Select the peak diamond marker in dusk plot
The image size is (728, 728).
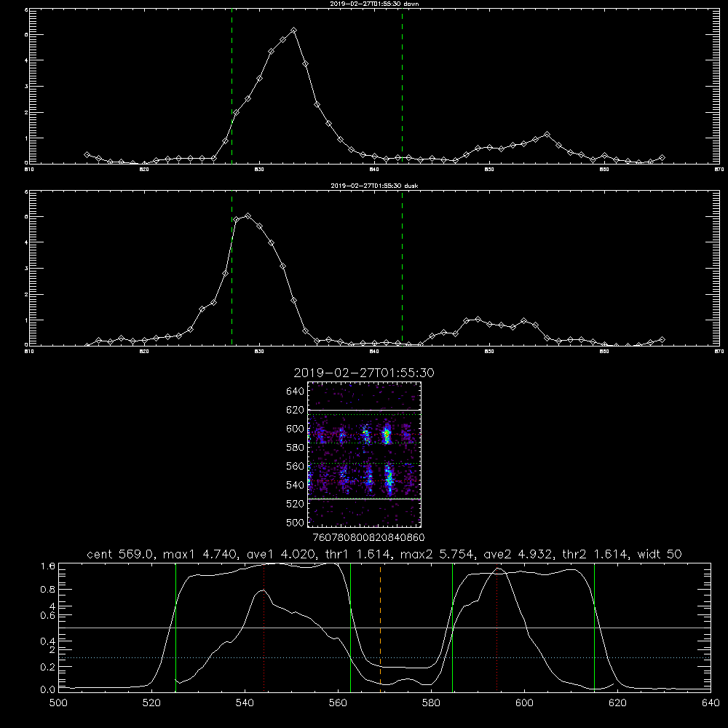[x=248, y=216]
